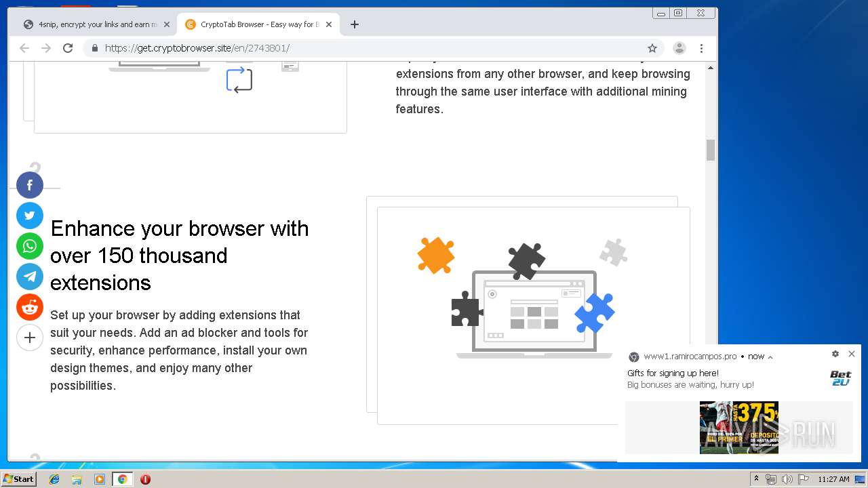Click the Enhance your browser heading
The width and height of the screenshot is (868, 488).
click(180, 256)
